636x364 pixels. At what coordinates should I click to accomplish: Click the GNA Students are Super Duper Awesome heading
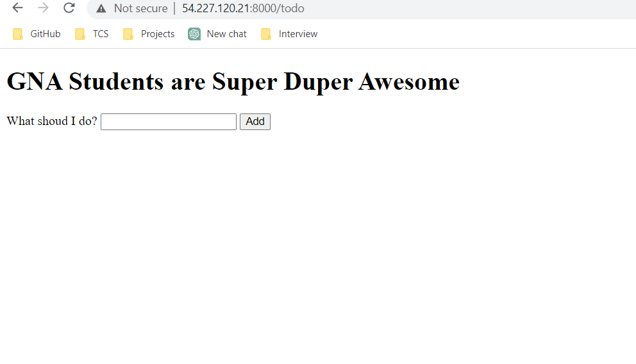pyautogui.click(x=233, y=82)
